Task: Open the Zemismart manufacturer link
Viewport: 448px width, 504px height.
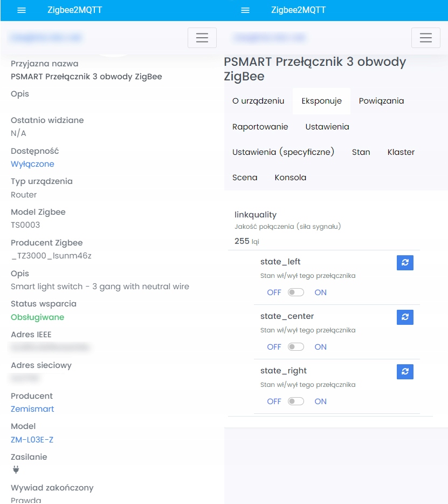Action: point(32,409)
